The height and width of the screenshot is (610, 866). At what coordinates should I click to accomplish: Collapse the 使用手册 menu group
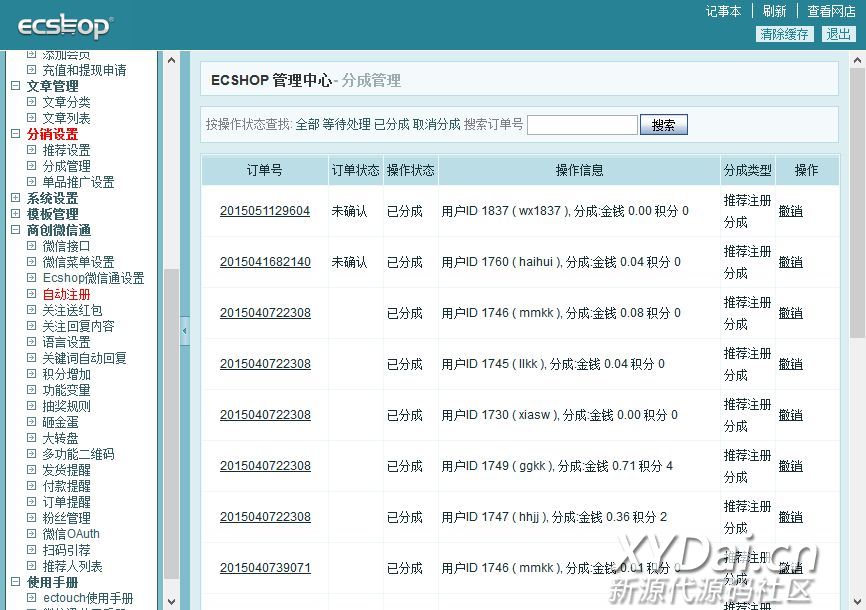pos(15,582)
